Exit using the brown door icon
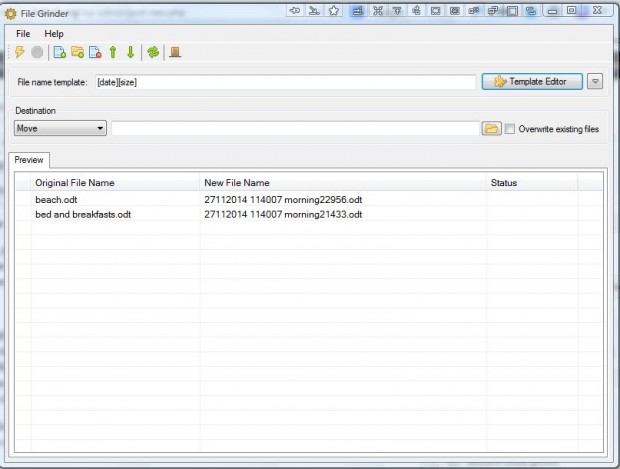This screenshot has height=469, width=620. click(x=175, y=52)
